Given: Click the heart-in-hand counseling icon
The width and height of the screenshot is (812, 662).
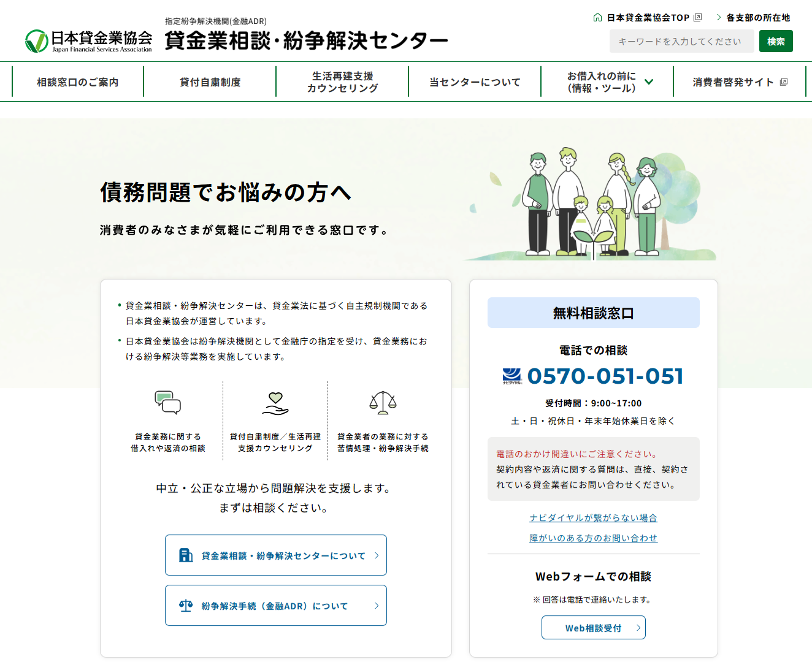Looking at the screenshot, I should 275,403.
